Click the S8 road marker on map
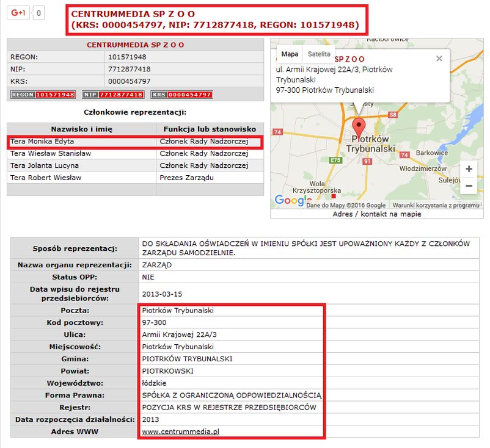 click(393, 115)
